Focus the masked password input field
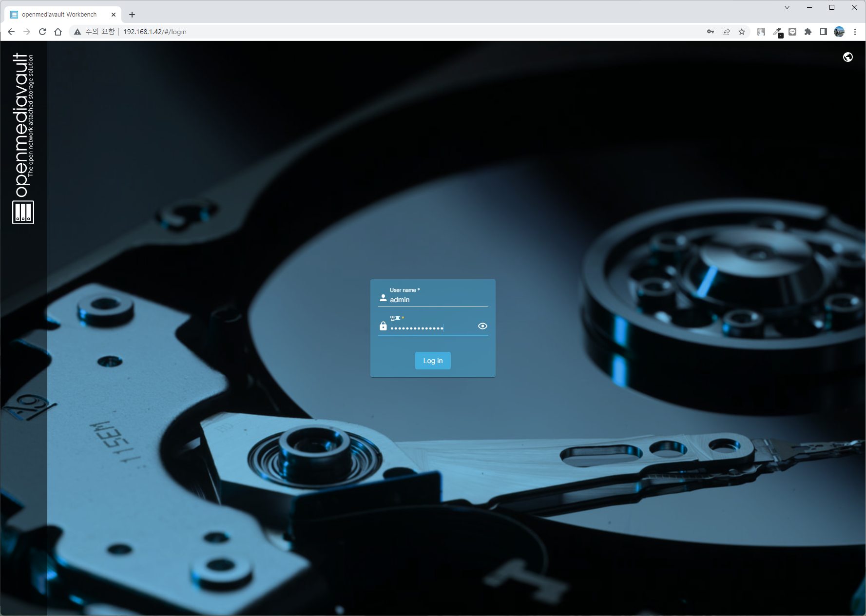 pyautogui.click(x=433, y=327)
